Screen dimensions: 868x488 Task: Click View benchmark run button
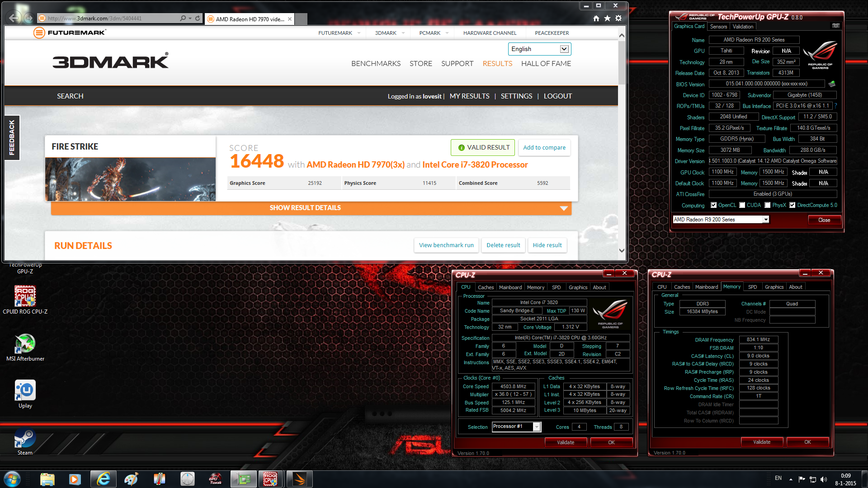(446, 245)
